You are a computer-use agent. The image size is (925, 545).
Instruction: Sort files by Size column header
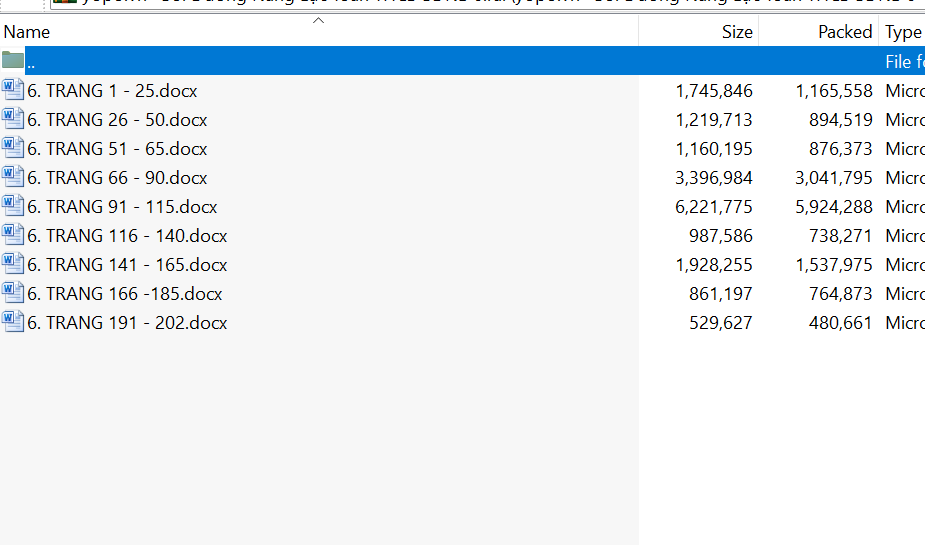pos(736,32)
